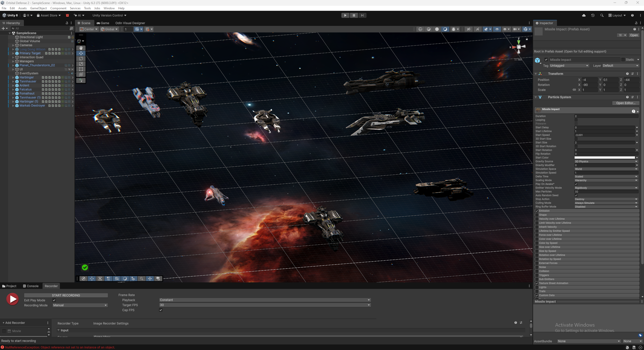Open the Recording Mode dropdown
Screen dimensions: 644x350
(x=80, y=305)
